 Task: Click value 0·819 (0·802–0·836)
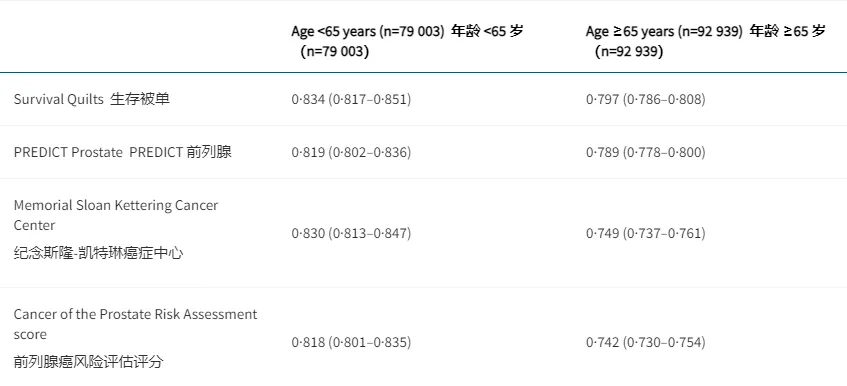(x=351, y=152)
